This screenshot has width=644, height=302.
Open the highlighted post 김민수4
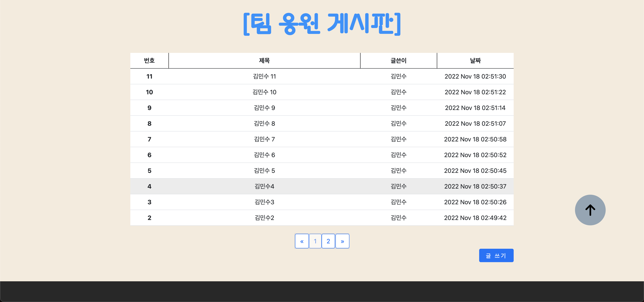(264, 186)
